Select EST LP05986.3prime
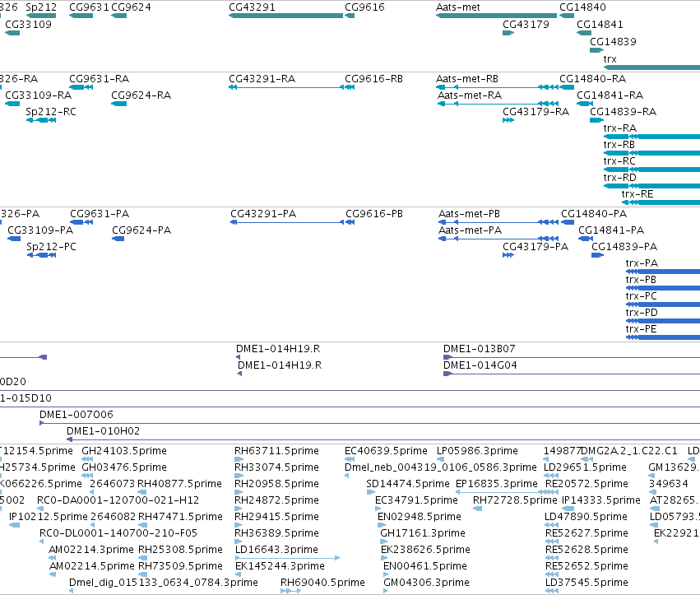This screenshot has height=595, width=700. [x=477, y=451]
